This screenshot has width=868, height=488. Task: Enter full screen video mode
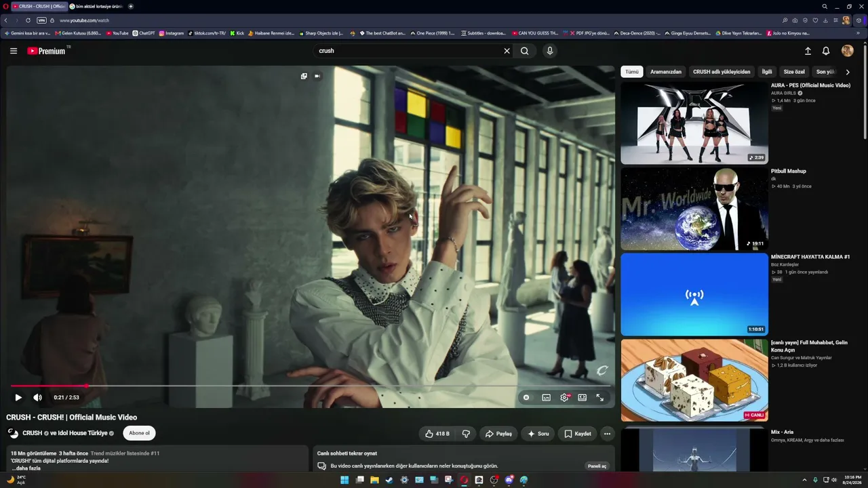point(600,398)
